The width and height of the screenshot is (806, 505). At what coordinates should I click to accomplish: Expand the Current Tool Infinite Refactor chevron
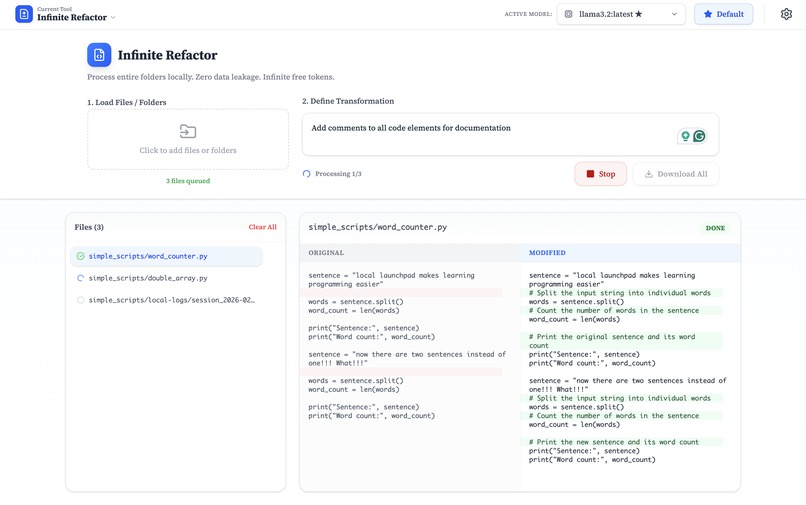(x=113, y=17)
